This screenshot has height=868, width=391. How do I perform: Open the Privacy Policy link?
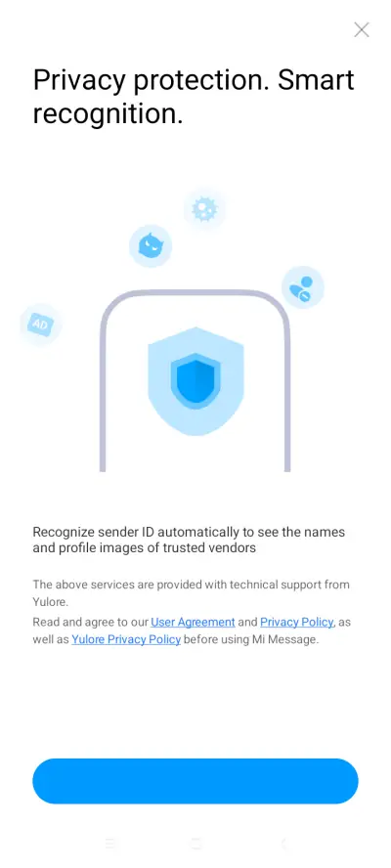click(297, 622)
